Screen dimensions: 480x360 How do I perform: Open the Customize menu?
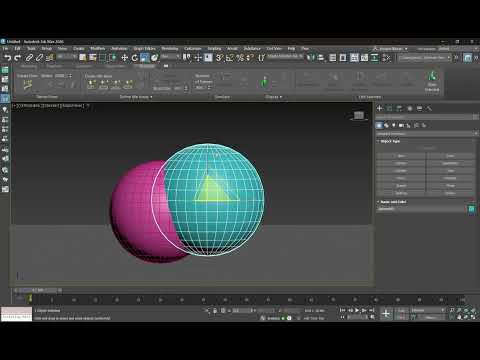point(193,49)
